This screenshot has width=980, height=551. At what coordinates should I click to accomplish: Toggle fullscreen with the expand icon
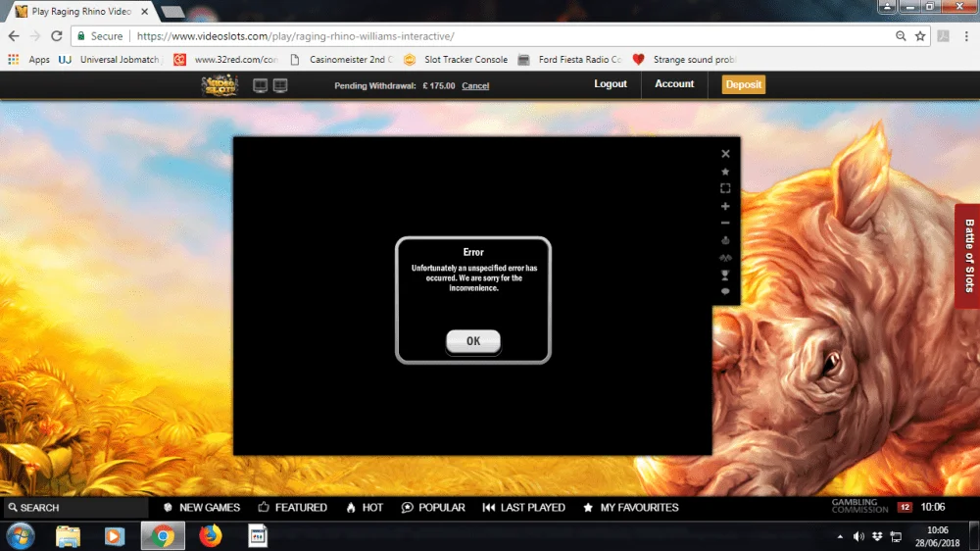point(725,188)
